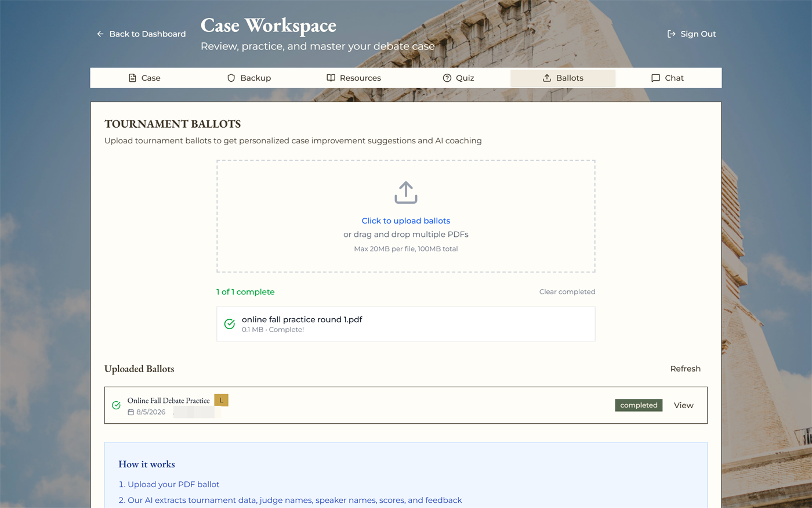Click the upload arrow icon in drop zone
The height and width of the screenshot is (508, 812).
click(x=406, y=193)
